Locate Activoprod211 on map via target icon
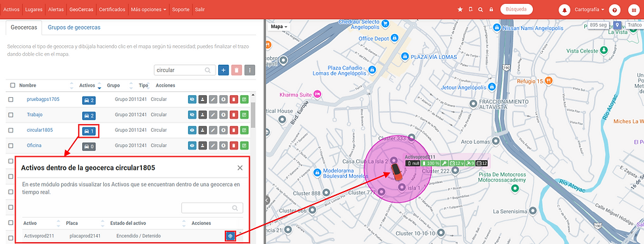 click(231, 235)
